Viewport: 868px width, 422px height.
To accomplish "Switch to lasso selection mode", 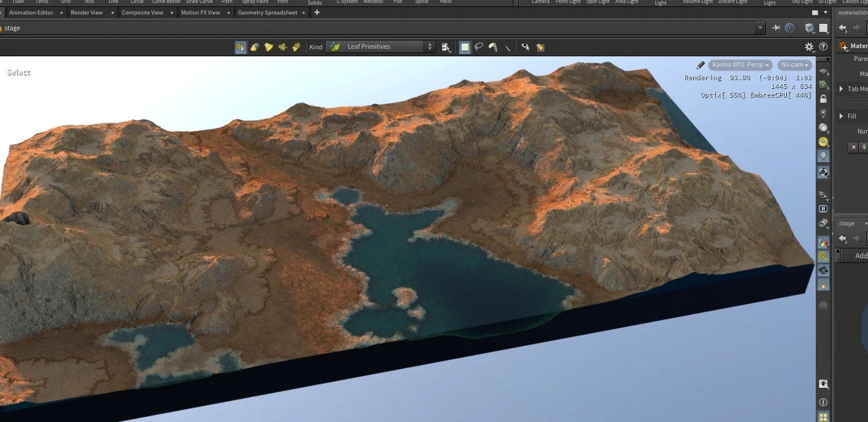I will (x=479, y=47).
